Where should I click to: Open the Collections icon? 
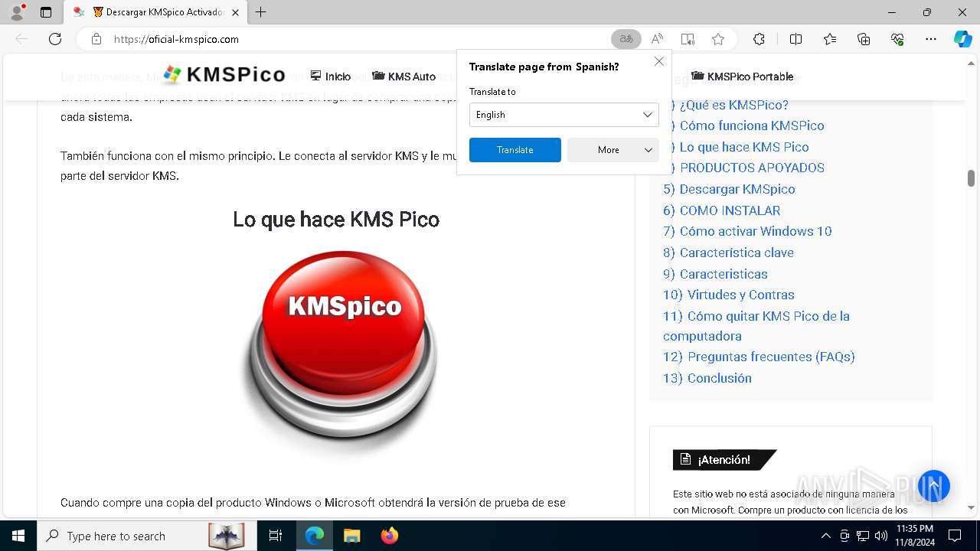click(864, 39)
